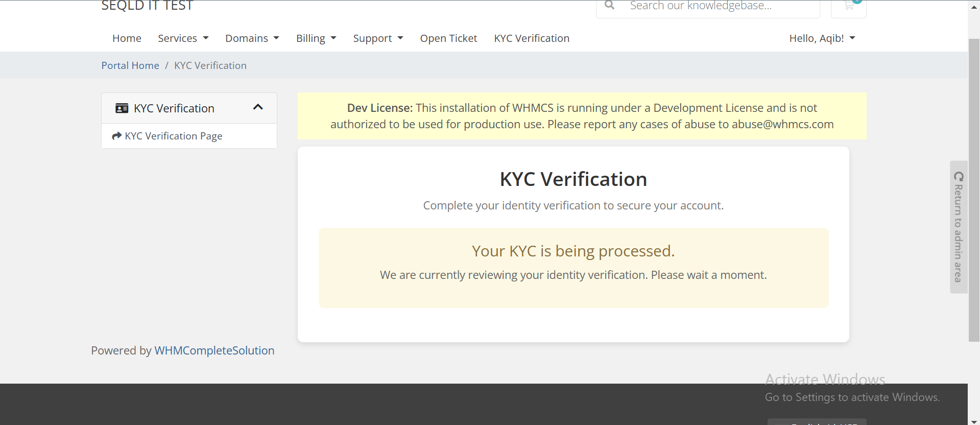Click the Return to admin area arrow icon
The height and width of the screenshot is (425, 980).
tap(959, 177)
